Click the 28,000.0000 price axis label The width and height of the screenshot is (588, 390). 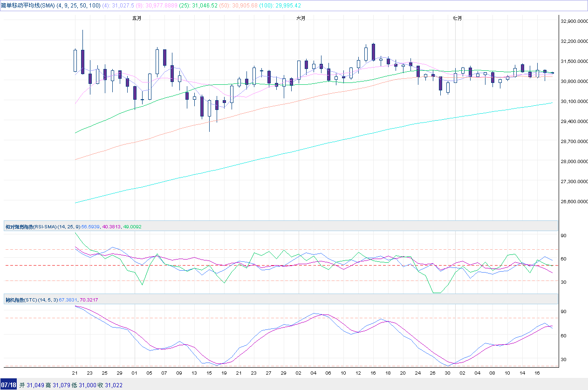click(574, 161)
